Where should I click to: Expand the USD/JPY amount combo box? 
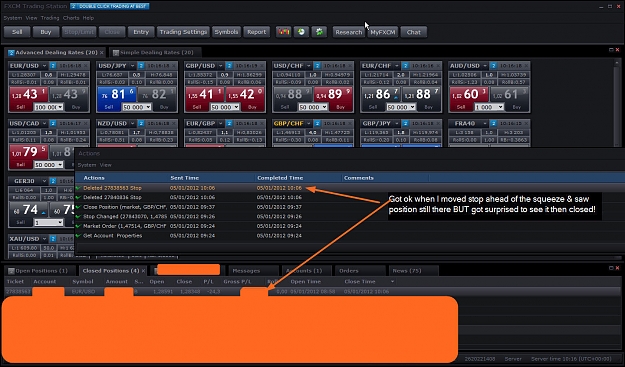[x=148, y=107]
